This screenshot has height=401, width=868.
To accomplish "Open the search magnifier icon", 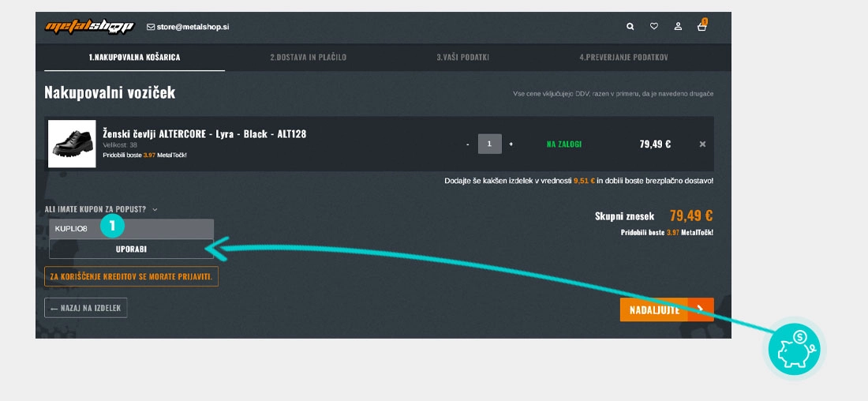I will pos(630,27).
